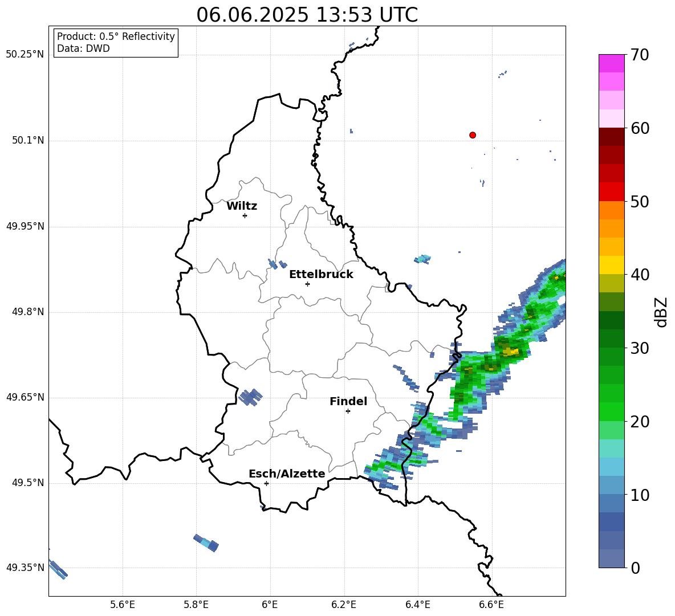
Task: Click the dark maroon colorbar segment below 60
Action: click(611, 137)
